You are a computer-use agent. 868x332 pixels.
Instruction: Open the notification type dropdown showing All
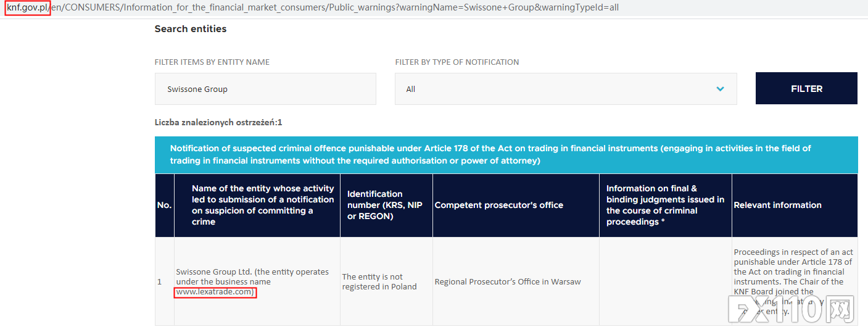[x=565, y=89]
